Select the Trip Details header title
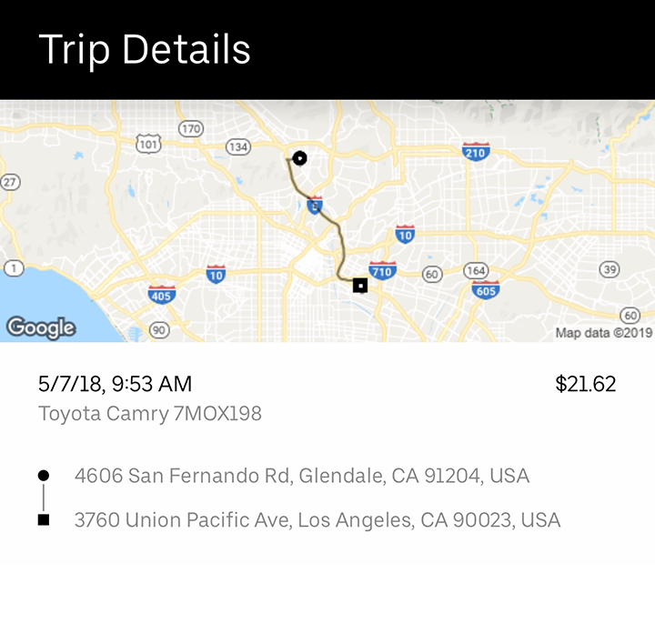Viewport: 655px width, 644px height. [x=144, y=50]
